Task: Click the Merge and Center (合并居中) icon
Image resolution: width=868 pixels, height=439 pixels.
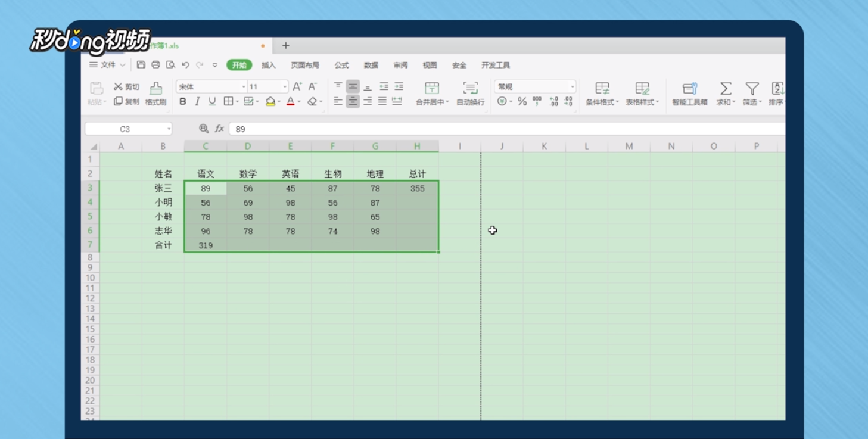Action: click(x=432, y=88)
